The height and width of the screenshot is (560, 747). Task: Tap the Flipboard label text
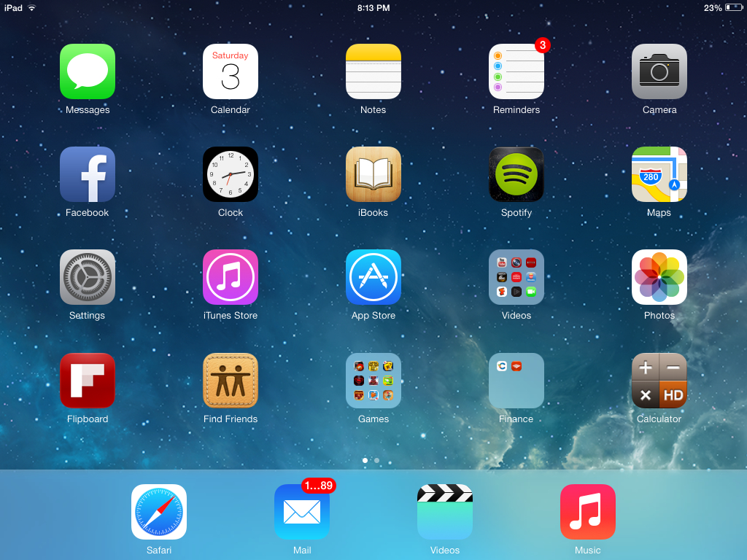[88, 419]
